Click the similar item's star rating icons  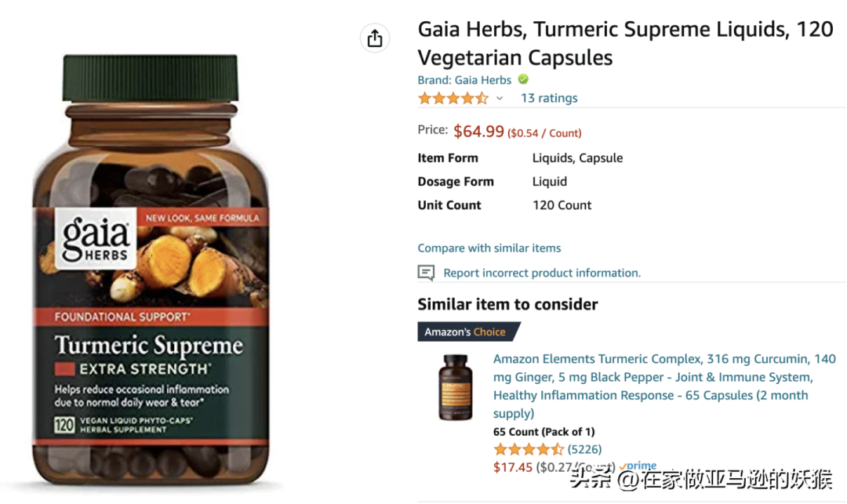(529, 449)
